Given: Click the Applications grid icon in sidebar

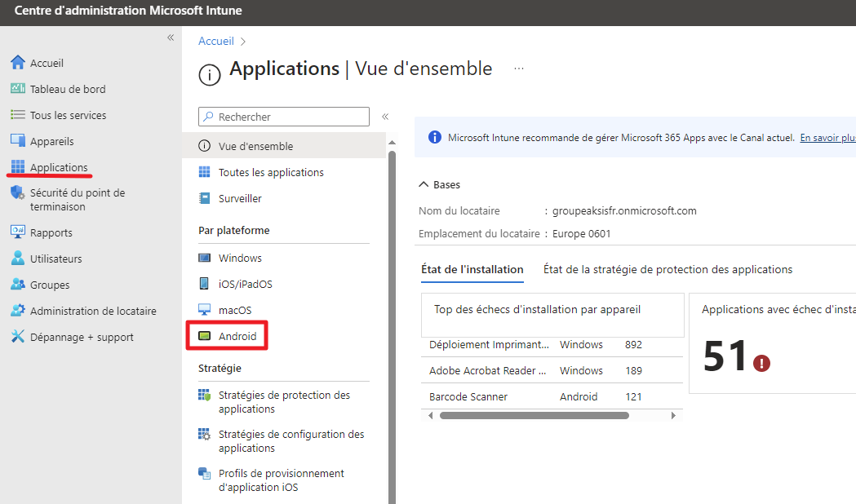Looking at the screenshot, I should click(17, 167).
